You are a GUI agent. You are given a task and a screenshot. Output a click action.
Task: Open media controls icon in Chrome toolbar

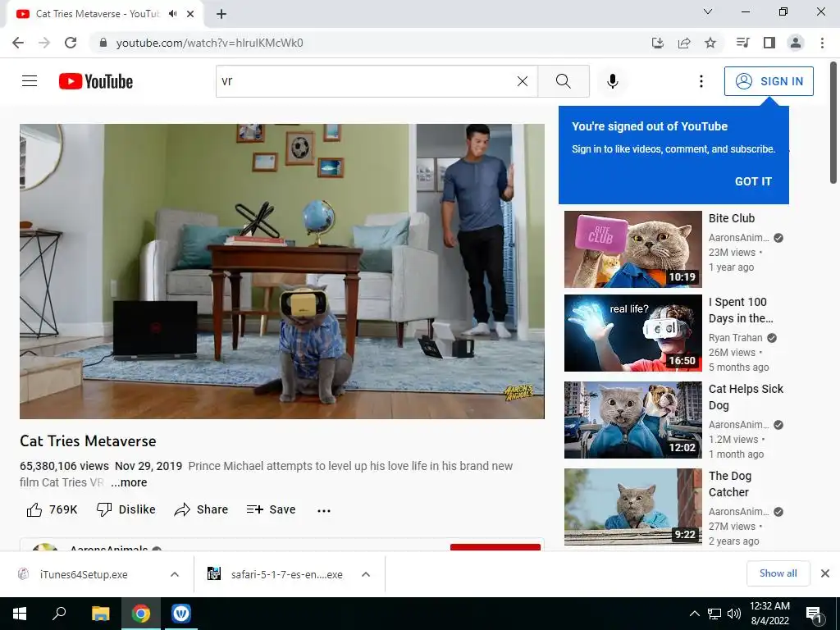[x=743, y=43]
